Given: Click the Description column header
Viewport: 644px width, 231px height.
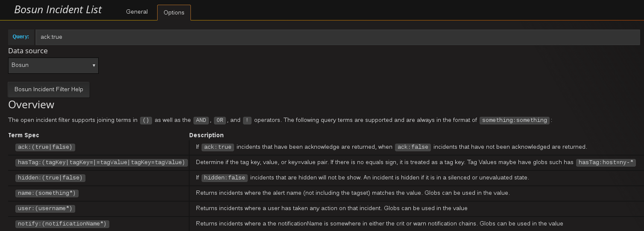Looking at the screenshot, I should tap(206, 135).
